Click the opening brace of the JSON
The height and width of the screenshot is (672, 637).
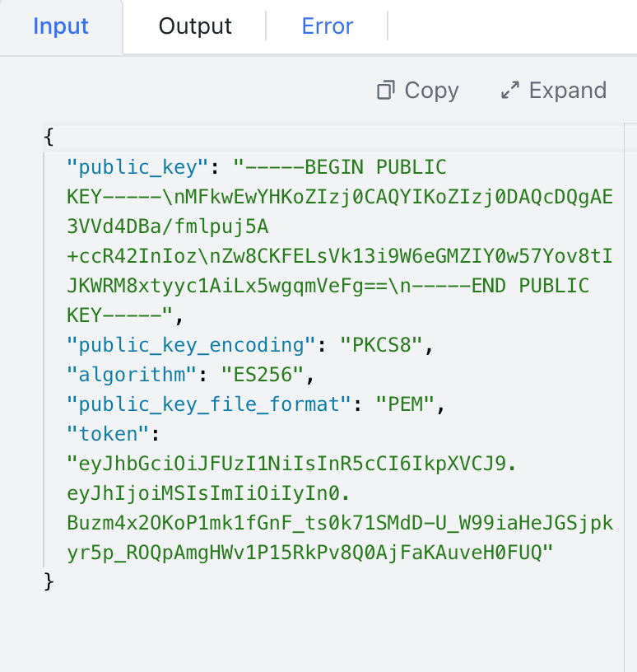(x=49, y=137)
